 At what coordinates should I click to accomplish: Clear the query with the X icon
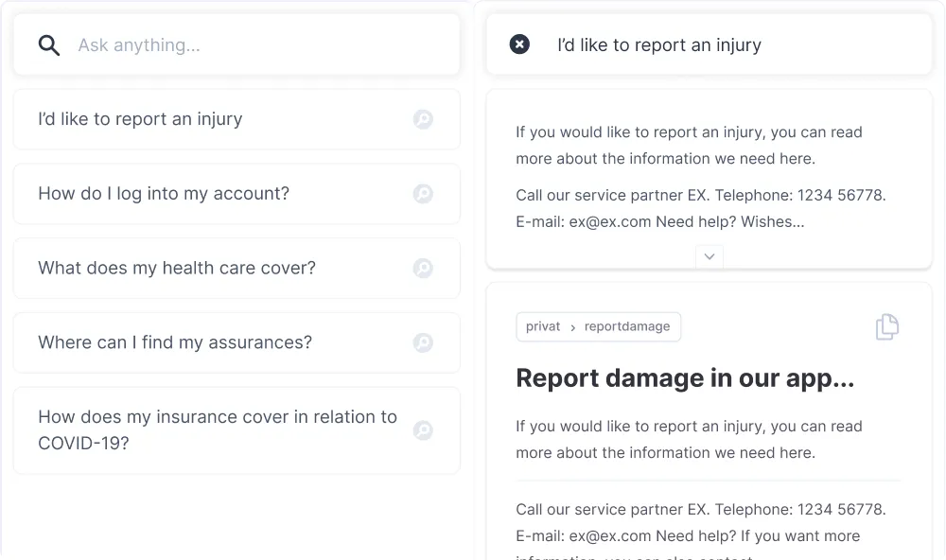519,44
